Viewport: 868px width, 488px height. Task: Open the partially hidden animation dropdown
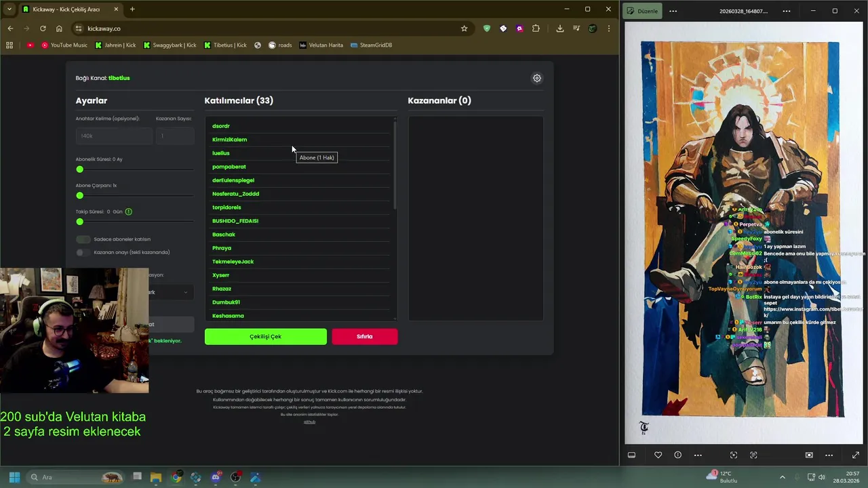click(x=171, y=292)
